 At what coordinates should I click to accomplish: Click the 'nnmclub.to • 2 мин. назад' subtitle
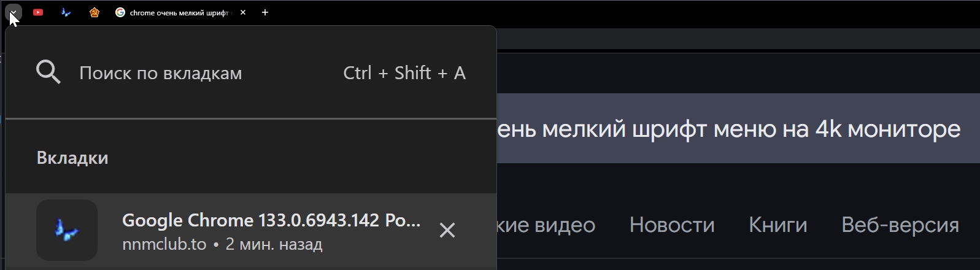tap(222, 244)
